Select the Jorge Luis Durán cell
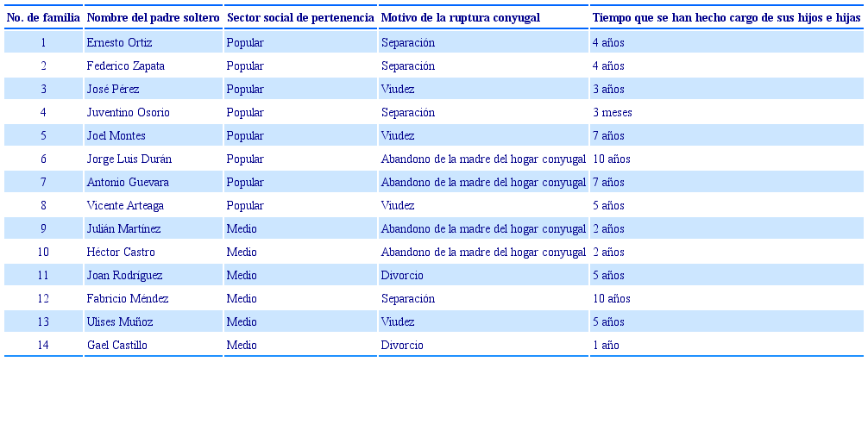The width and height of the screenshot is (868, 443). click(x=129, y=159)
